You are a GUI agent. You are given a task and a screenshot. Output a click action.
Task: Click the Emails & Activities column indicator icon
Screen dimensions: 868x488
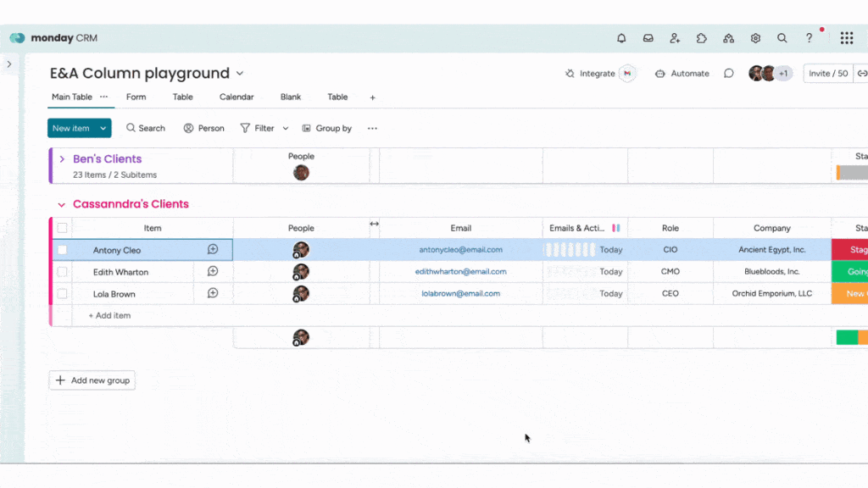(616, 228)
